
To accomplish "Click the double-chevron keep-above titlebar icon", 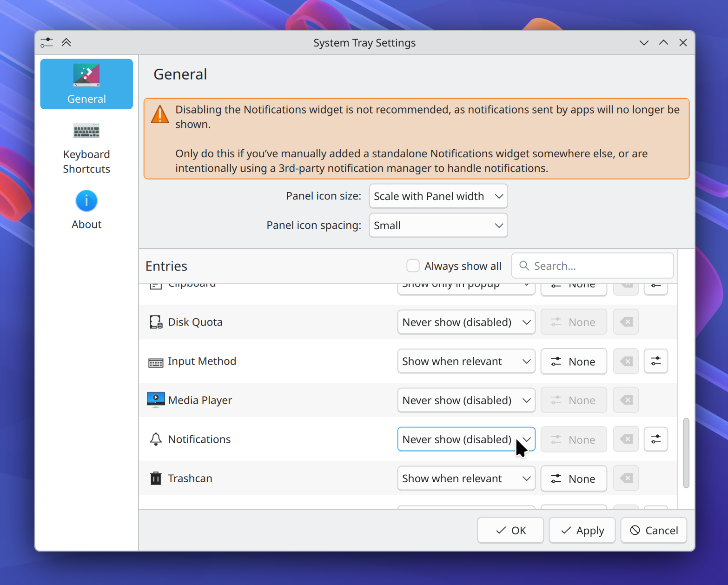I will pos(66,42).
